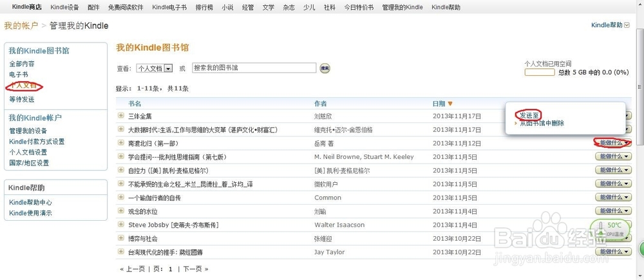Open 社科 category in top navigation
Screen dimensions: 644x280
click(x=329, y=7)
